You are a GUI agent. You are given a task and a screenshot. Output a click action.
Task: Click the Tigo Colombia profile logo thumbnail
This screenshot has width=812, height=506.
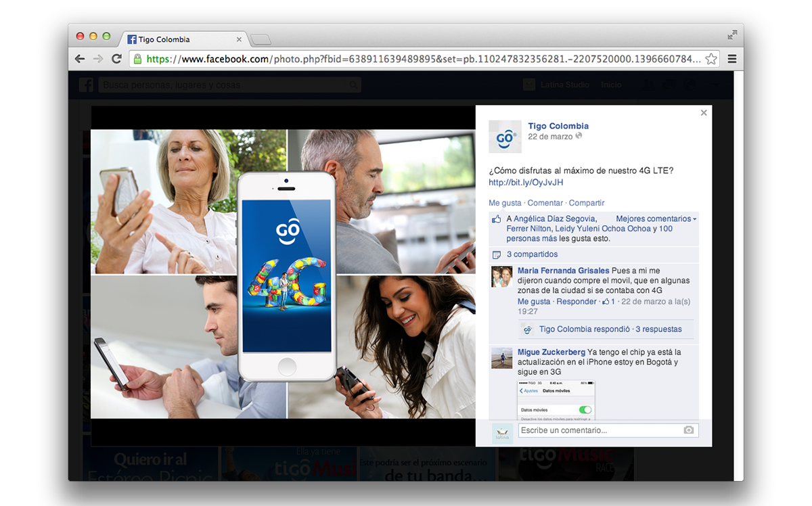505,137
